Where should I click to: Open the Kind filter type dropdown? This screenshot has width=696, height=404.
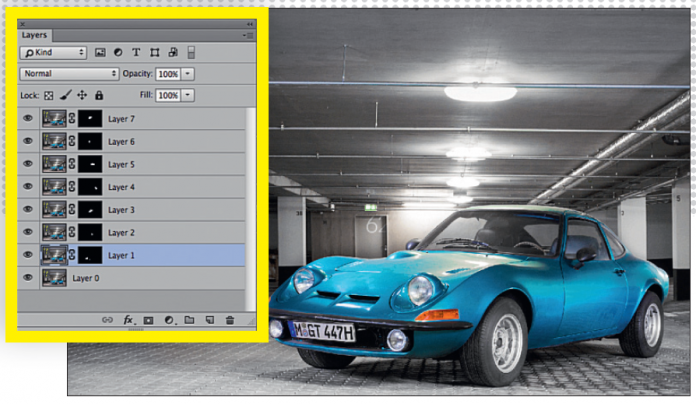point(53,52)
